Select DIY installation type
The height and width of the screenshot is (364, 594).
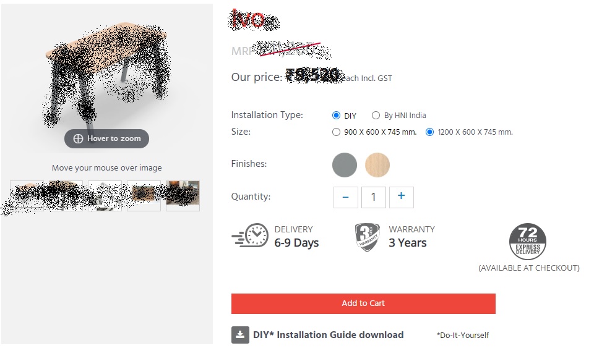click(x=337, y=116)
